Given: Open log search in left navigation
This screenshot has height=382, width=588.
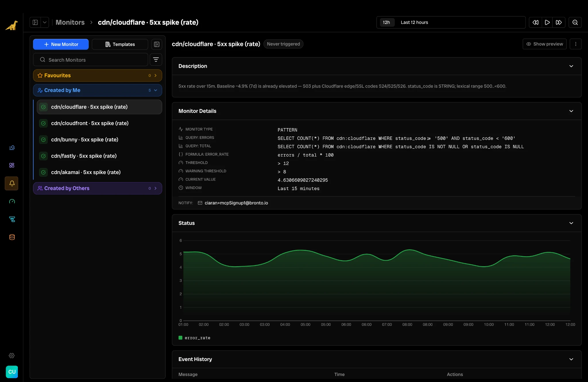Looking at the screenshot, I should 12,148.
